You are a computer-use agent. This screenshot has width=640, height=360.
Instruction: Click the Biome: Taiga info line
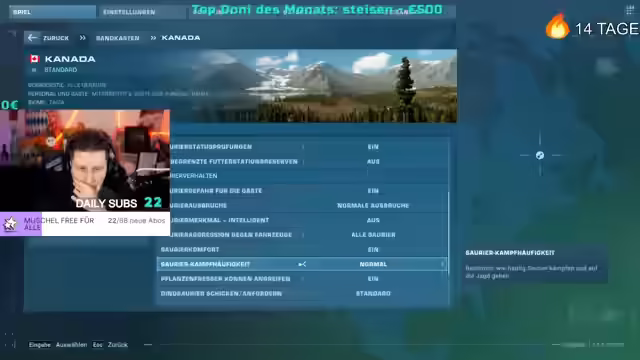pyautogui.click(x=46, y=102)
